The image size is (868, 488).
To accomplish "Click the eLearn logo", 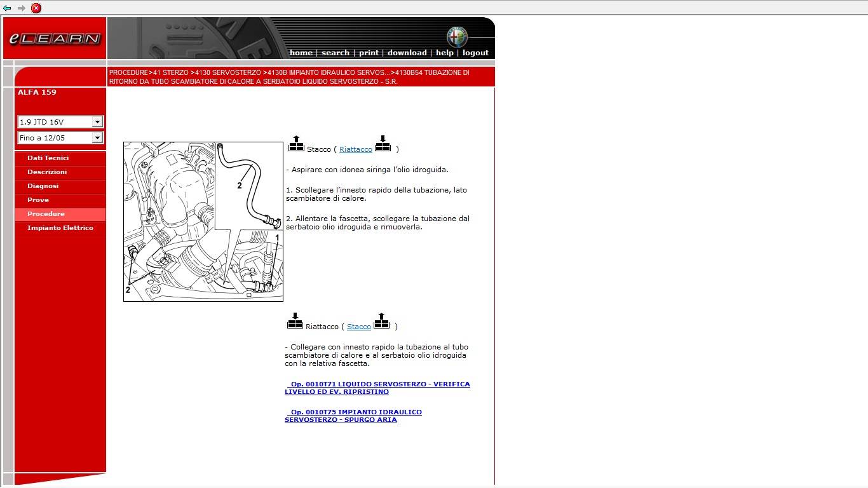I will point(55,39).
